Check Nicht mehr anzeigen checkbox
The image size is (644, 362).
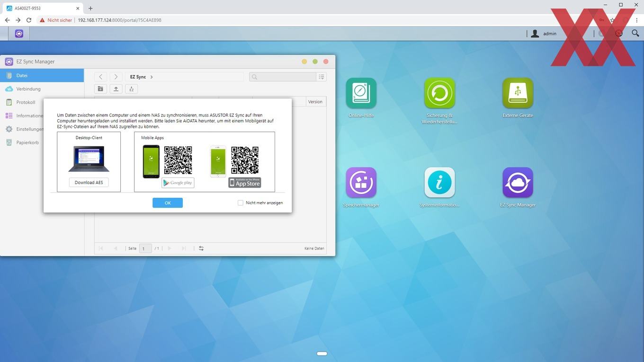pyautogui.click(x=241, y=203)
